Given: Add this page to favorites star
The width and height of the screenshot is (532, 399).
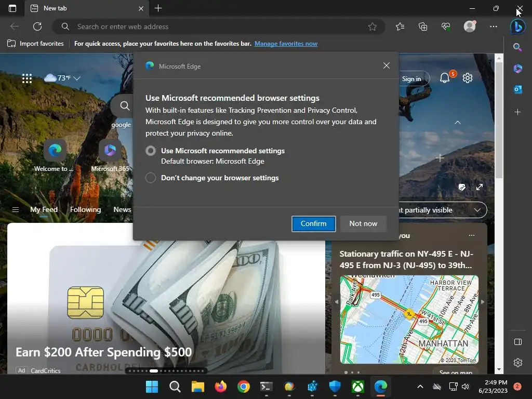Looking at the screenshot, I should click(372, 26).
